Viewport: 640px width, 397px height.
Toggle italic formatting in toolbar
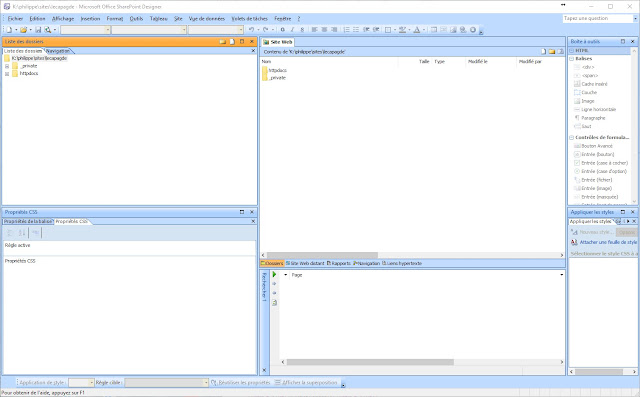292,29
